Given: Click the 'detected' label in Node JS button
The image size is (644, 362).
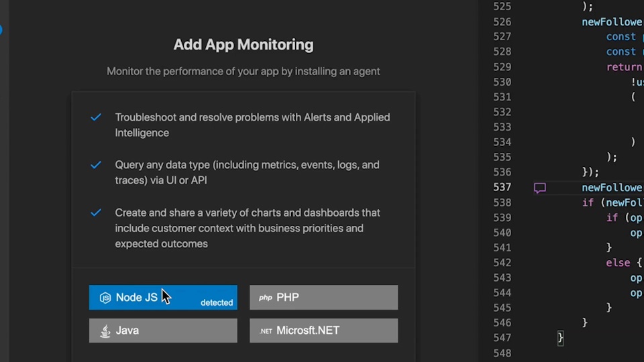Looking at the screenshot, I should point(217,302).
